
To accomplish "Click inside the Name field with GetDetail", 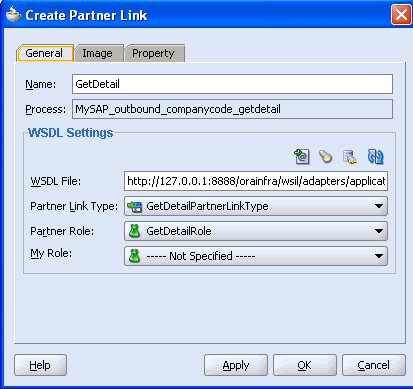I will (x=232, y=84).
